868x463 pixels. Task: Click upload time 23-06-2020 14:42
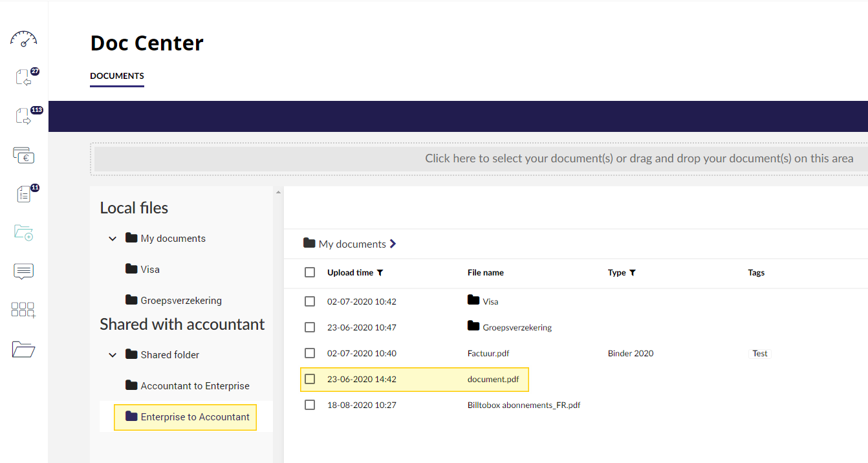point(362,379)
